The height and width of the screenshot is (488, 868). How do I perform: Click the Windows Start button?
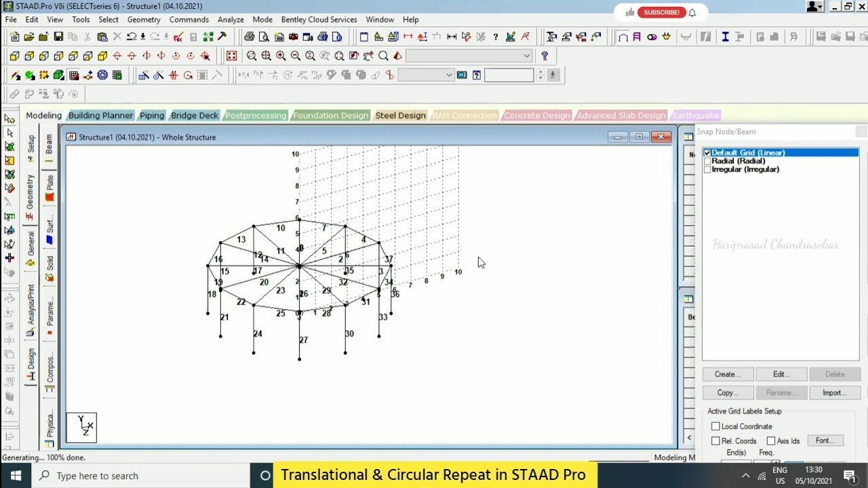click(16, 476)
